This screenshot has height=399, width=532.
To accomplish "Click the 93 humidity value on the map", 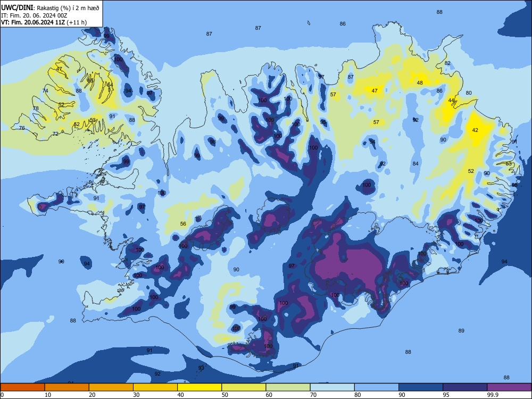I will tap(201, 368).
